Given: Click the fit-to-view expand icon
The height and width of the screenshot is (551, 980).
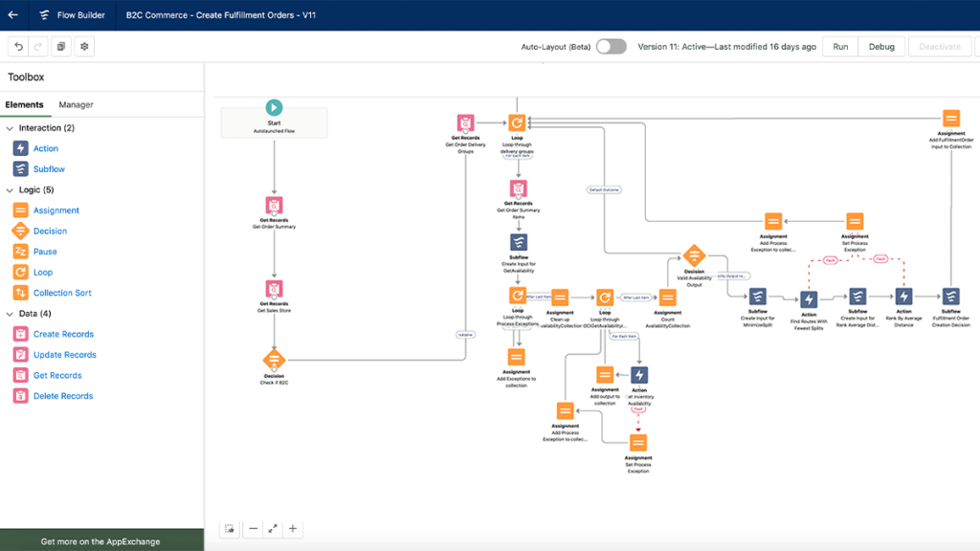Looking at the screenshot, I should [273, 528].
